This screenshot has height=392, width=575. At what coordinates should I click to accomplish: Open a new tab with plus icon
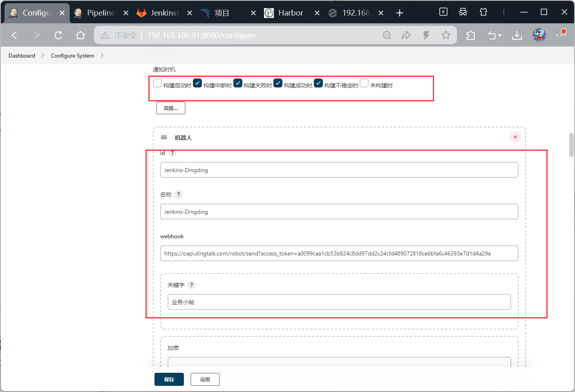(400, 13)
